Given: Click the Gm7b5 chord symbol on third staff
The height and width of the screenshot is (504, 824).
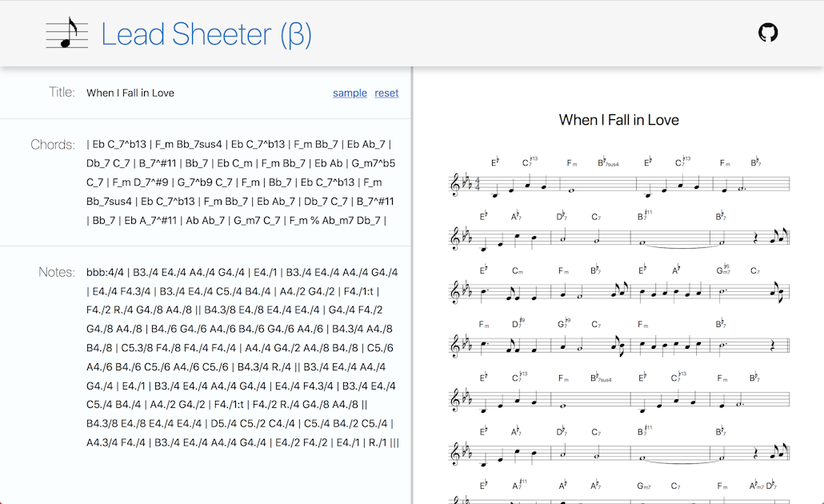Looking at the screenshot, I should pos(723,270).
